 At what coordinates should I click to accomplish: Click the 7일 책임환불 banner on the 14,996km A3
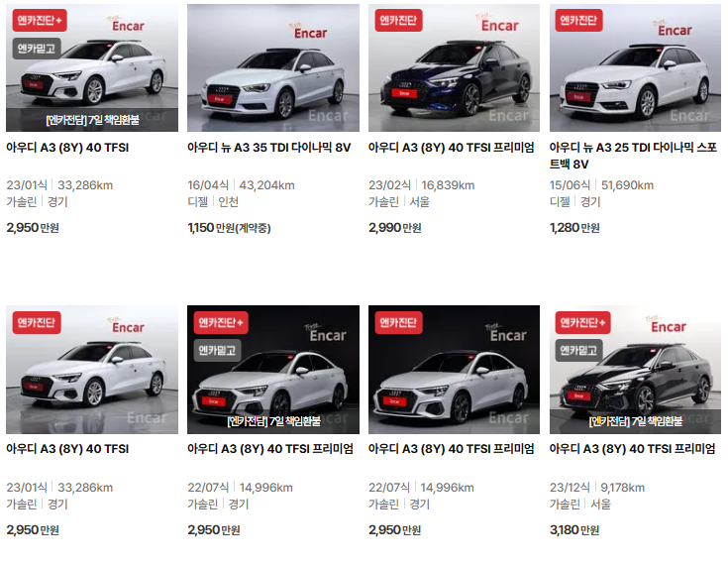pos(273,422)
